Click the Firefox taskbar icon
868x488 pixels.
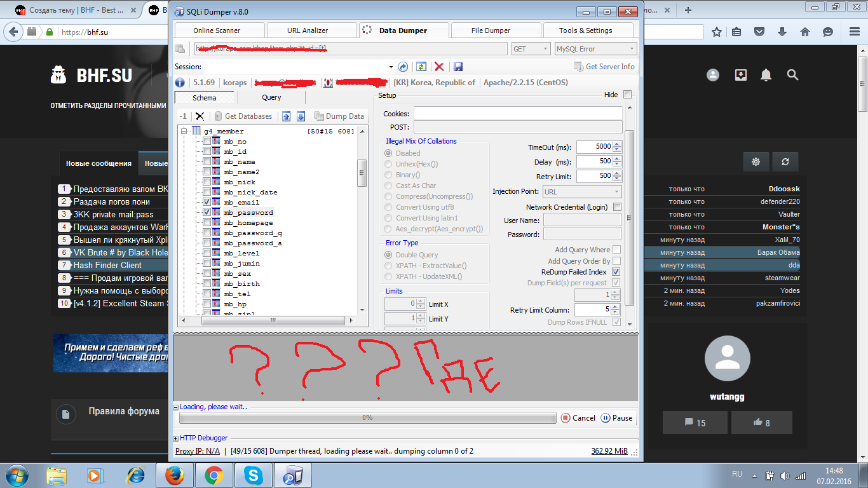[174, 475]
